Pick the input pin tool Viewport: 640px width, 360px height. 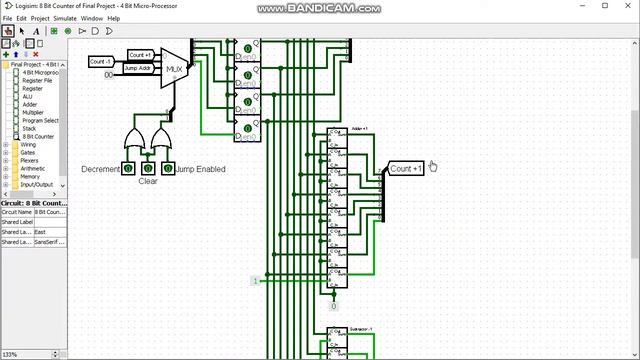(x=54, y=31)
